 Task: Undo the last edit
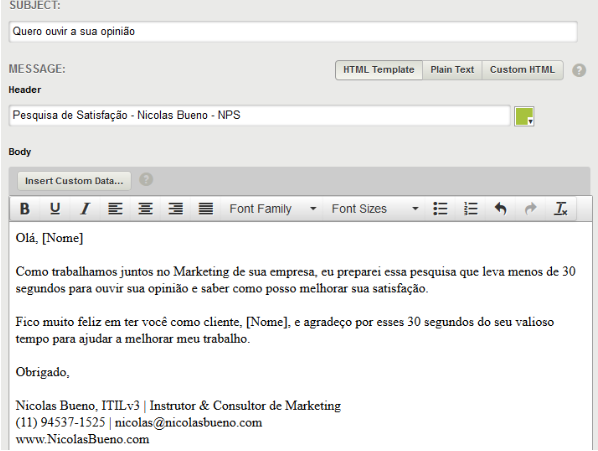coord(500,209)
